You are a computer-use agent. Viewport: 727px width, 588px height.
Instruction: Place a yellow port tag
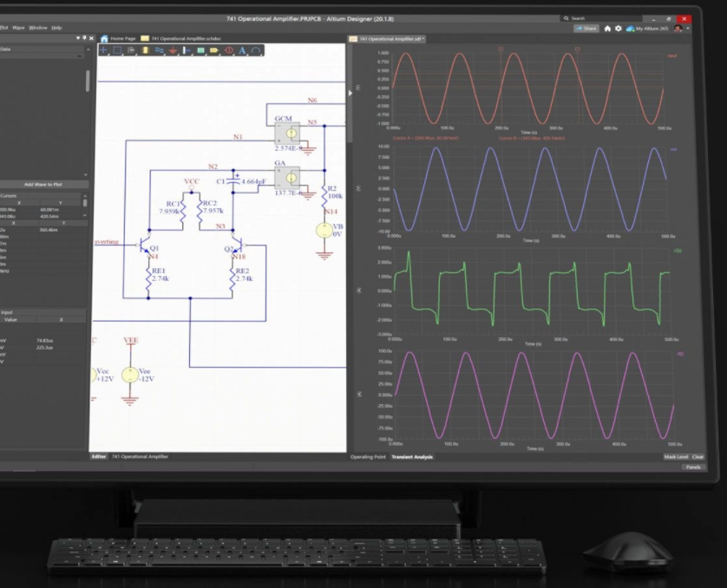pyautogui.click(x=214, y=50)
